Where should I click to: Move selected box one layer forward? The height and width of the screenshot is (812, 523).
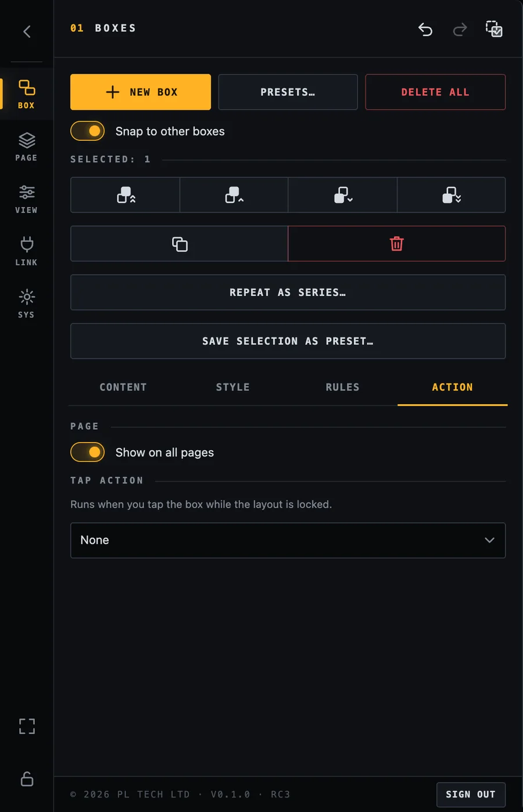click(x=234, y=195)
